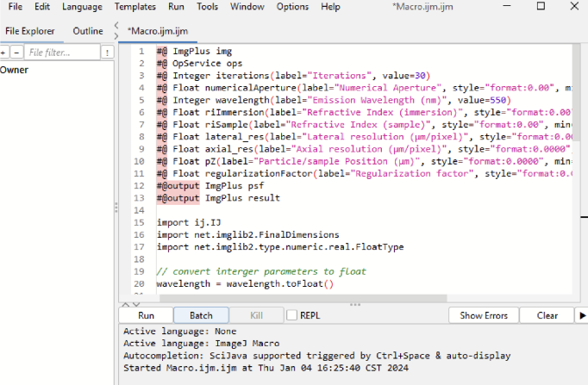Viewport: 588px width, 385px height.
Task: Click the editor horizontal scrollbar
Action: point(303,298)
